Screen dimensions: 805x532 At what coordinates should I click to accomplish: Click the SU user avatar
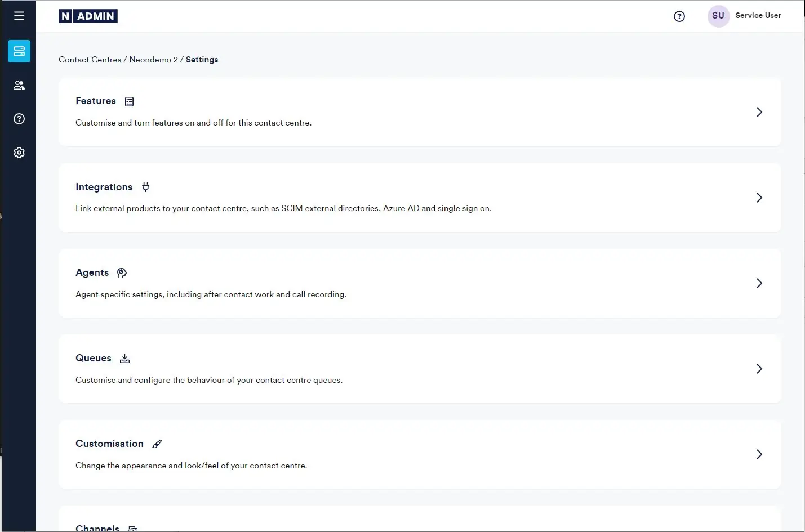point(718,16)
